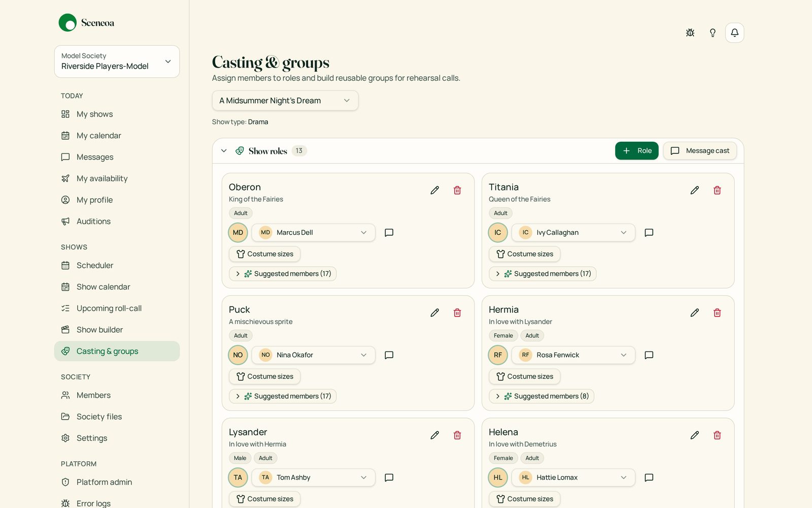Go to Auditions
812x508 pixels.
point(117,221)
